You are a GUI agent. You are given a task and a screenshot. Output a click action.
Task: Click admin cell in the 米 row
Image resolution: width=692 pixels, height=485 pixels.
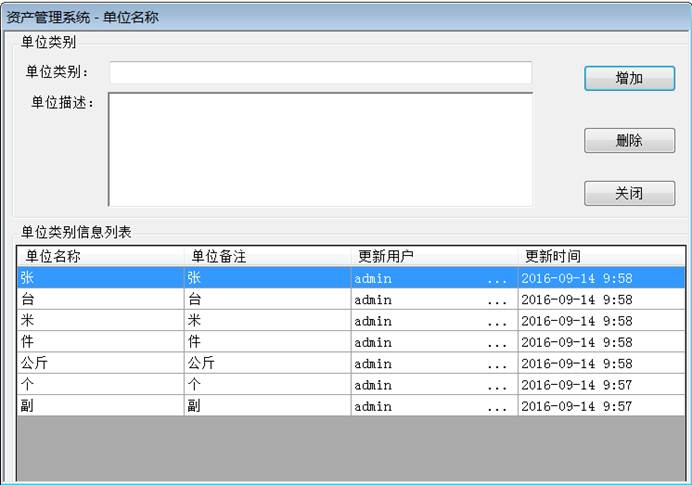click(434, 320)
